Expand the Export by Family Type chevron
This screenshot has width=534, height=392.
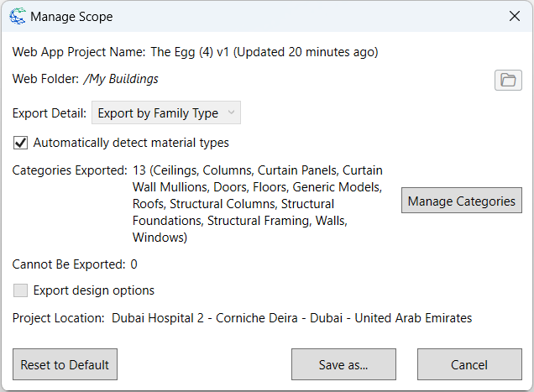[x=231, y=112]
